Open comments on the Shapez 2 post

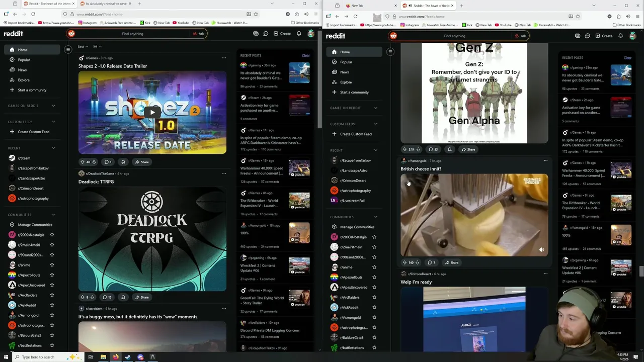coord(107,162)
